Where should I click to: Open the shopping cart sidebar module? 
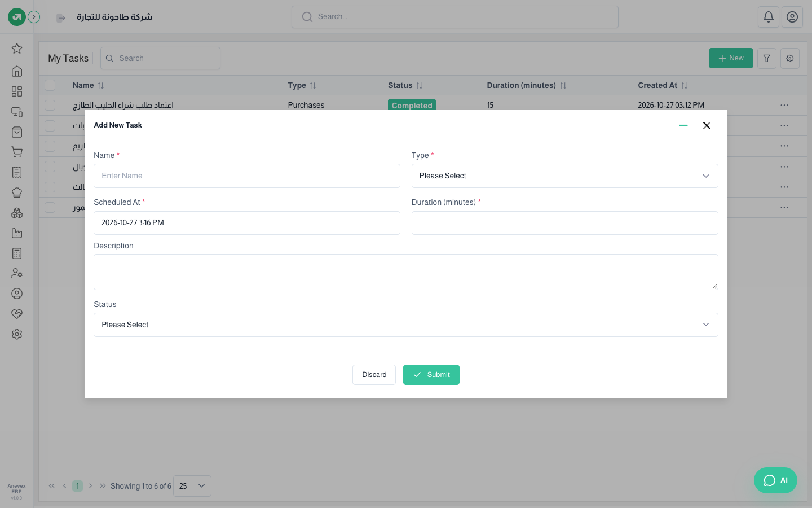click(17, 152)
